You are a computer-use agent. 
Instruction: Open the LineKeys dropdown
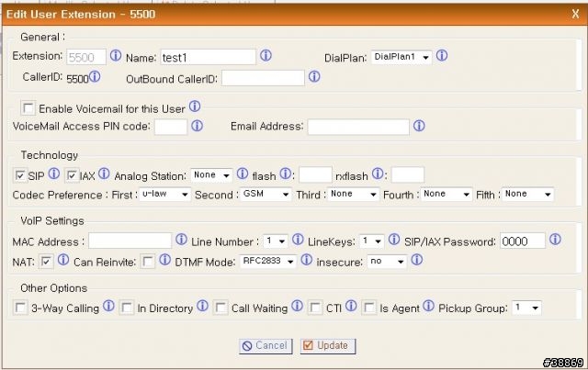371,241
